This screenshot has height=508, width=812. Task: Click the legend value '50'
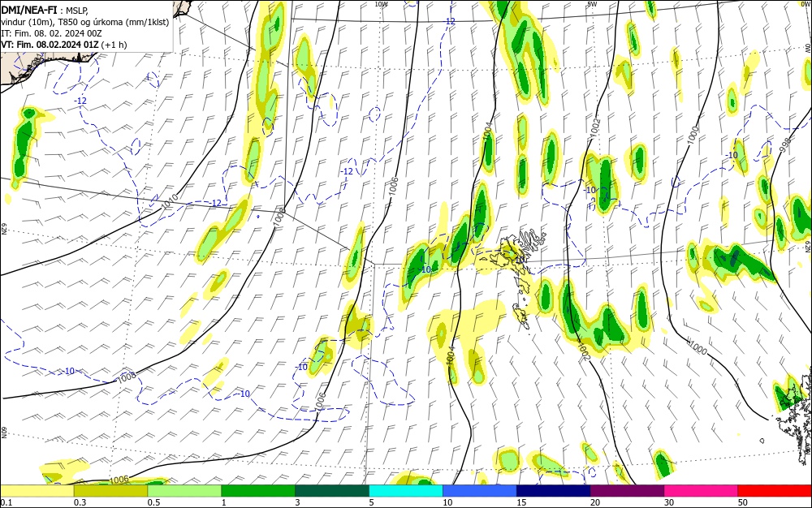tap(743, 503)
